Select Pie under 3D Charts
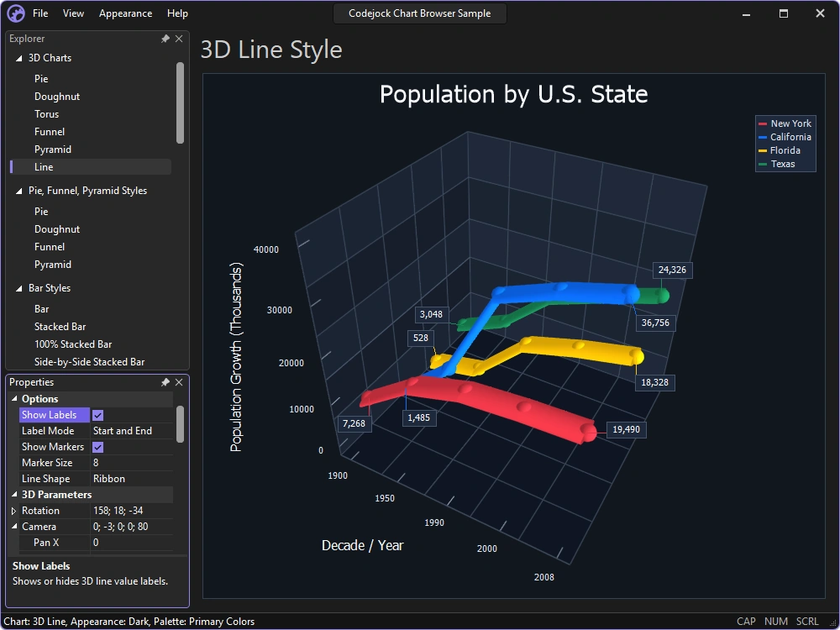 coord(41,79)
